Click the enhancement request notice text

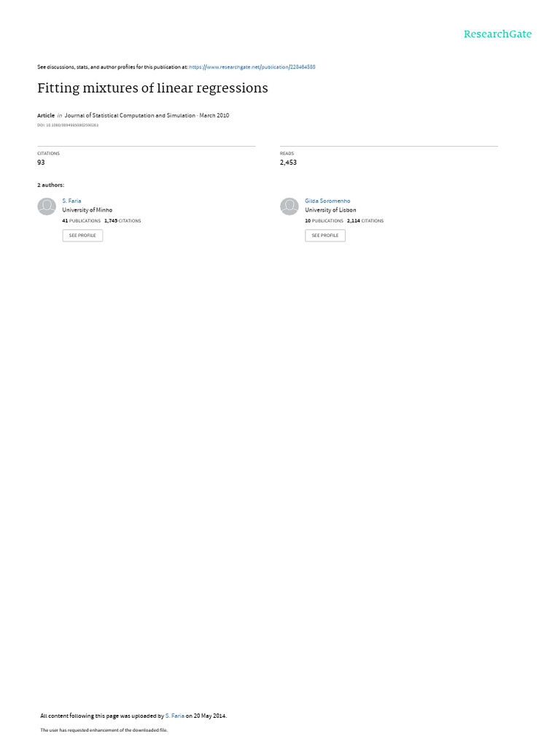click(104, 729)
